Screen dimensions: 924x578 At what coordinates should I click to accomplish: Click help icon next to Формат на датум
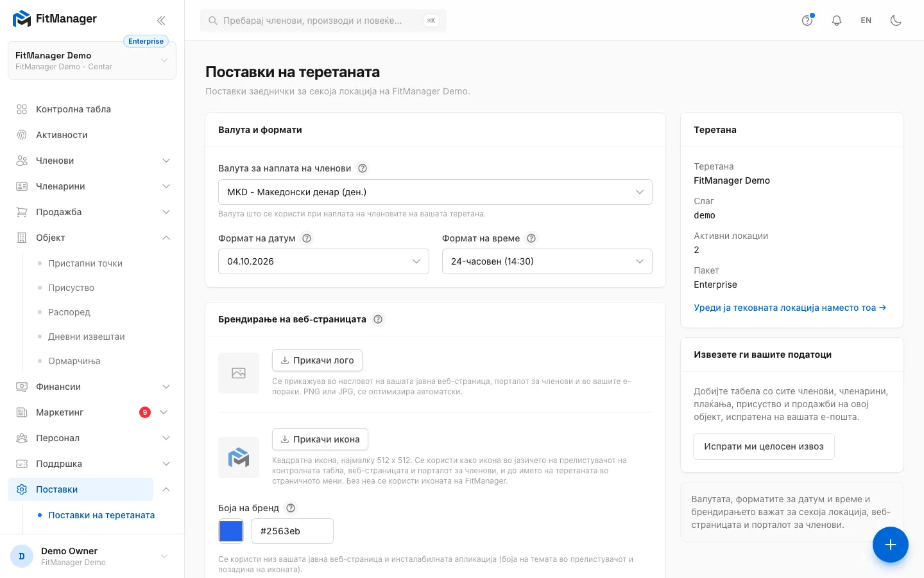pyautogui.click(x=307, y=238)
